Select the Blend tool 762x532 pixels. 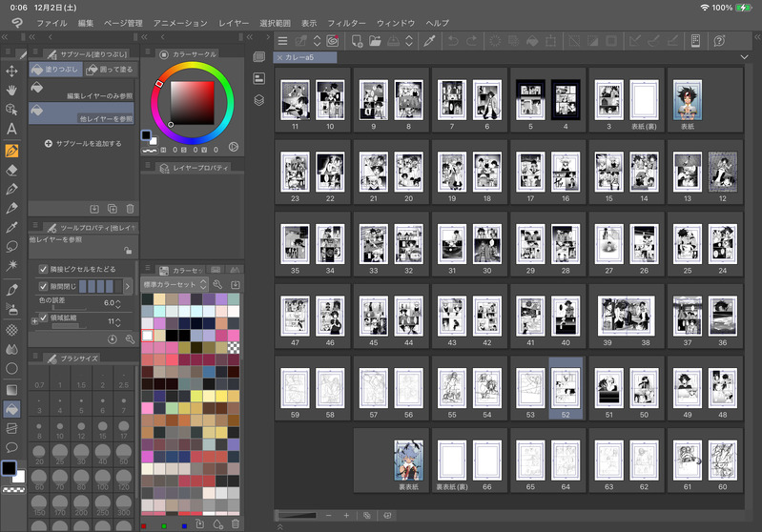click(11, 349)
